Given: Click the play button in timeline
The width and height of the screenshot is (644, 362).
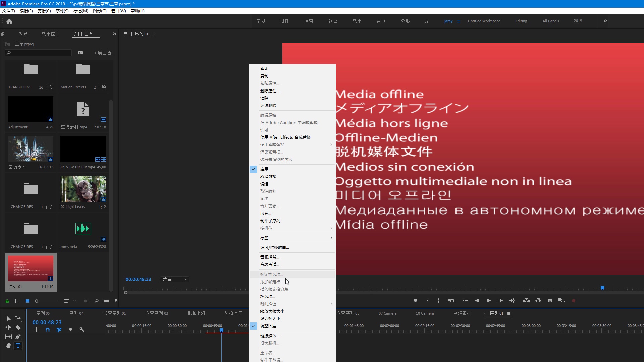Looking at the screenshot, I should click(x=488, y=301).
